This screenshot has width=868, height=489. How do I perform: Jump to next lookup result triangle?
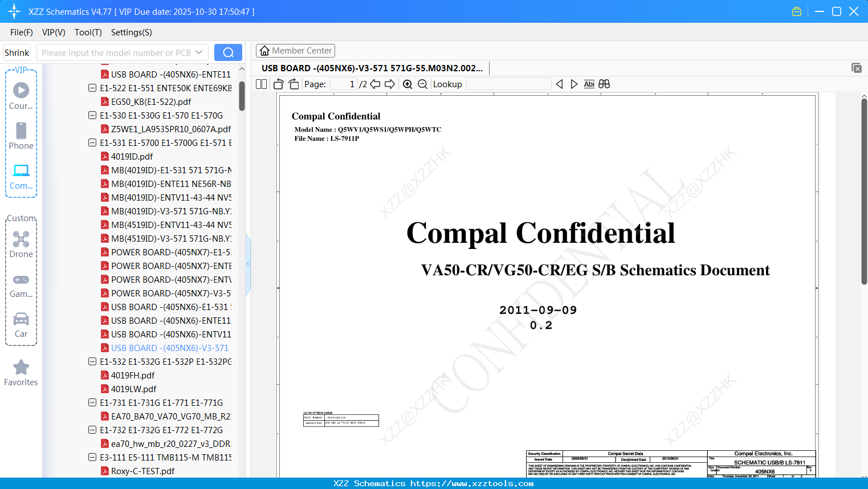pos(574,84)
